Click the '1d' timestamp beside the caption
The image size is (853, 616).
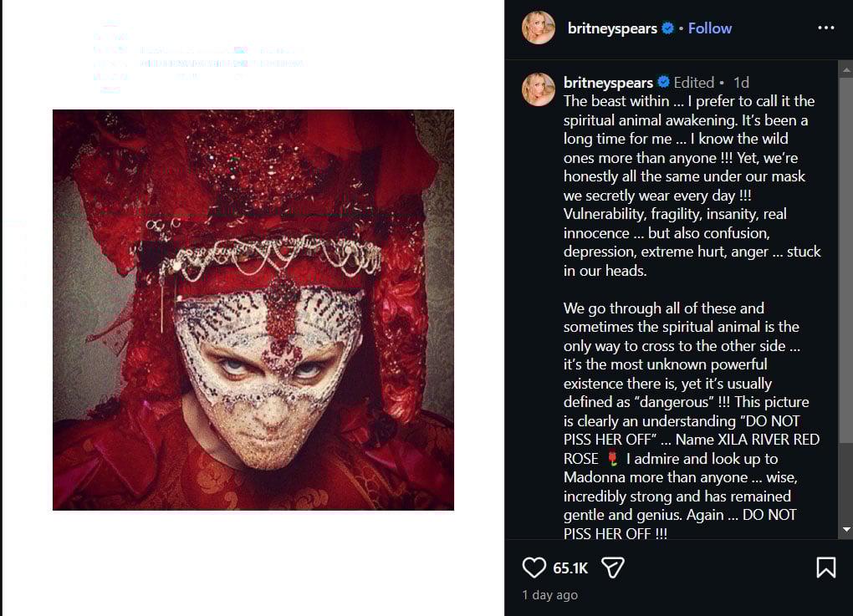(741, 82)
